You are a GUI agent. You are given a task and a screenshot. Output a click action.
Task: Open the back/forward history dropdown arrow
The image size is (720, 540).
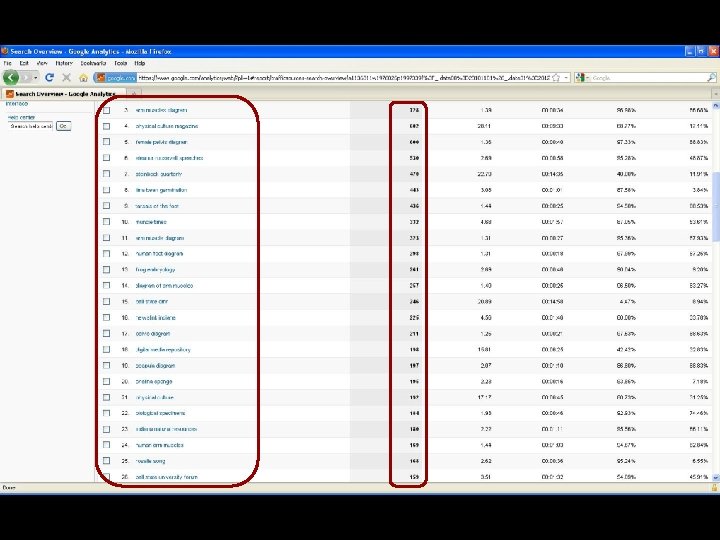click(35, 78)
